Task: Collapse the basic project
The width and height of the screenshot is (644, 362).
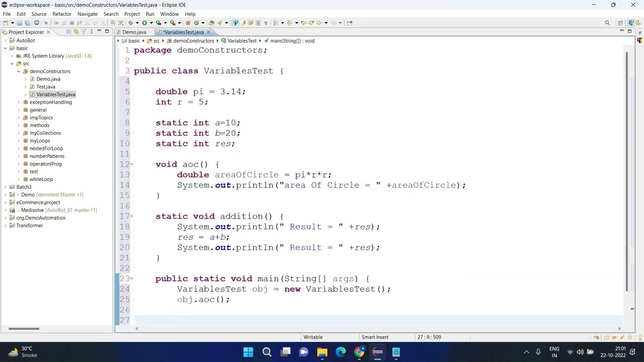Action: click(x=5, y=48)
